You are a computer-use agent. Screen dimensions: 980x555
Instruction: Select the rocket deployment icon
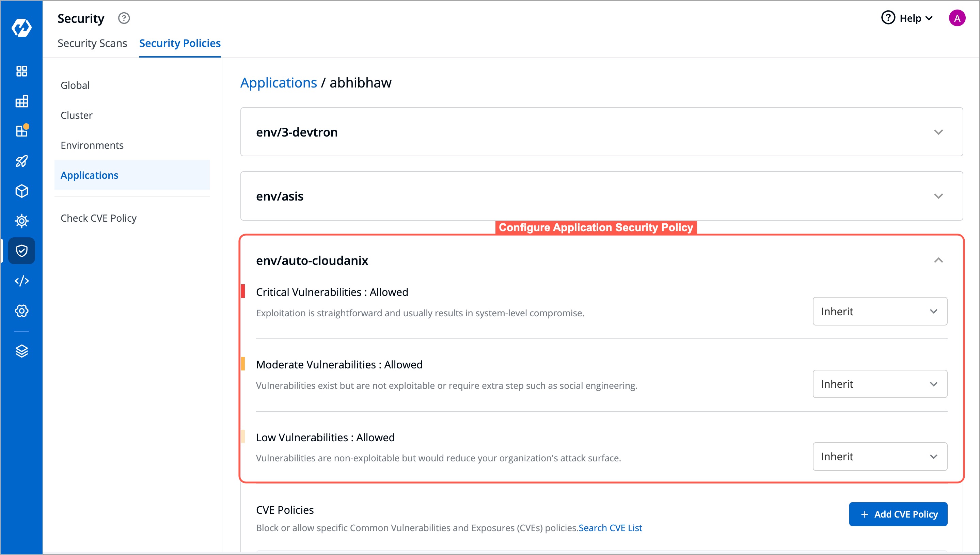[x=21, y=161]
